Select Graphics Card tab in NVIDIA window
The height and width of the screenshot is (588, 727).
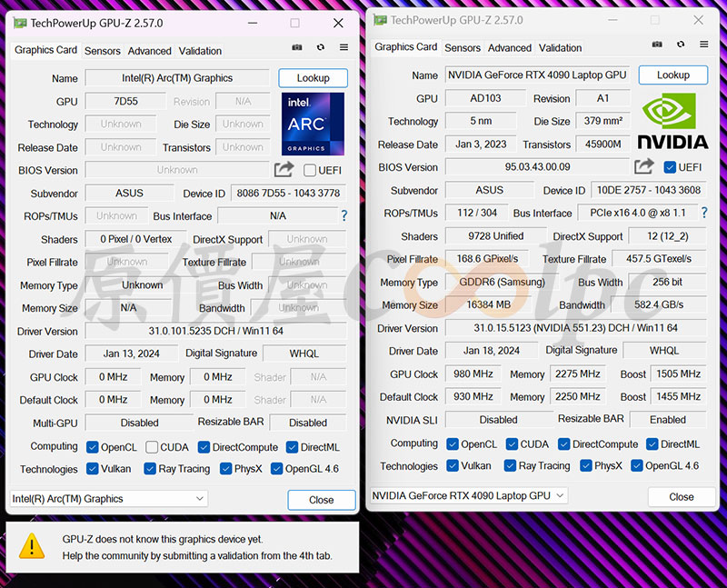click(x=405, y=47)
